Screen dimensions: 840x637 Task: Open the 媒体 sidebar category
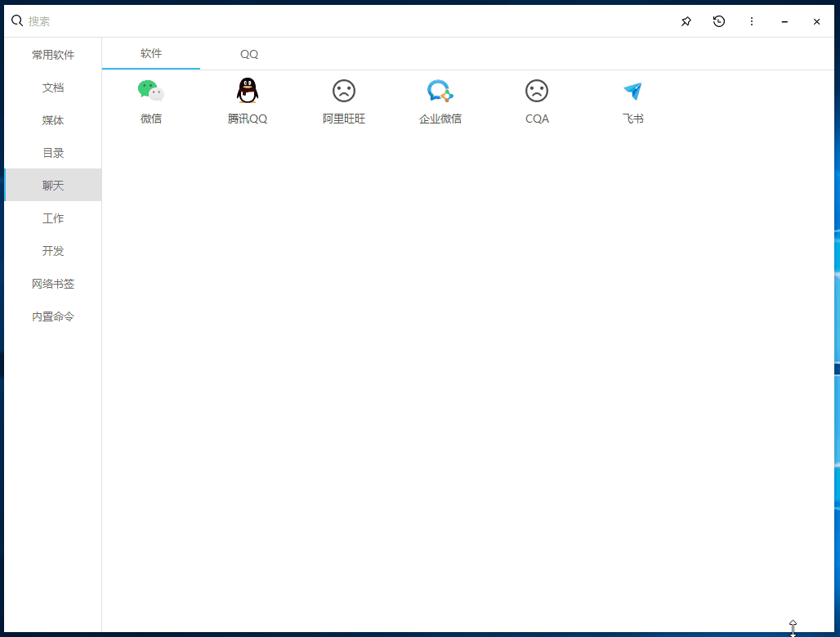point(53,120)
